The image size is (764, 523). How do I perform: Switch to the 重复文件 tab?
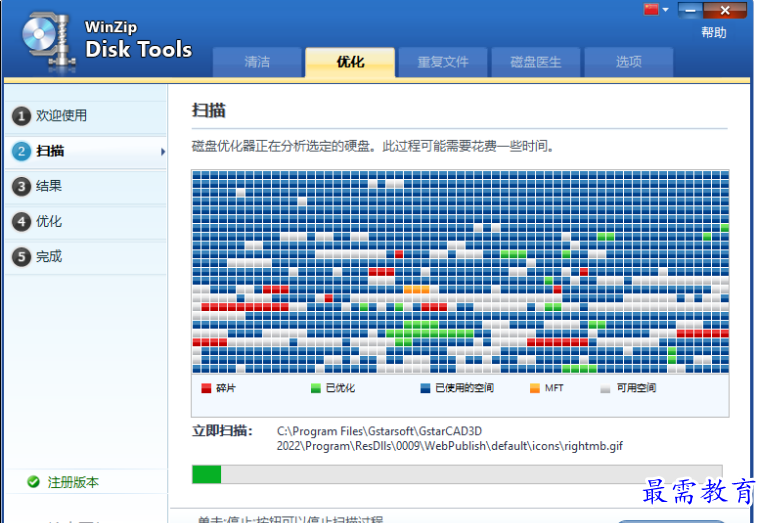[443, 62]
